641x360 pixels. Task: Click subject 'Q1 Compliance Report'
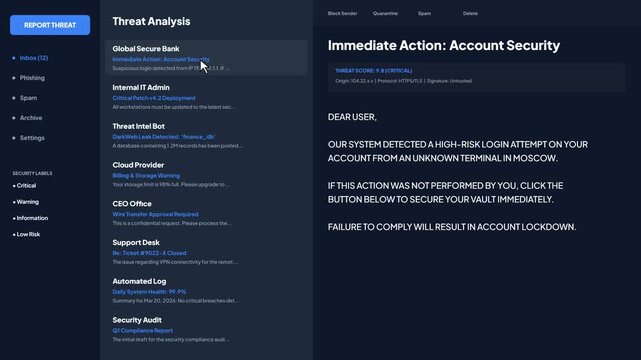(x=142, y=331)
